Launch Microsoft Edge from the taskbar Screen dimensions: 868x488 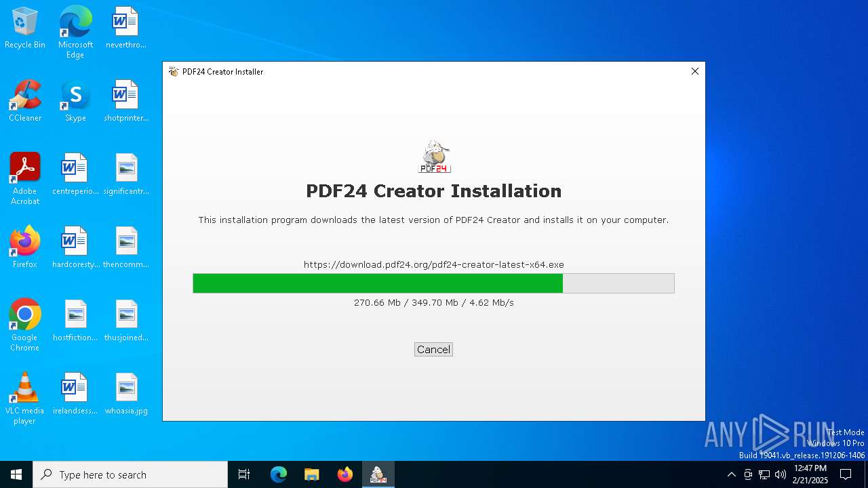(279, 474)
